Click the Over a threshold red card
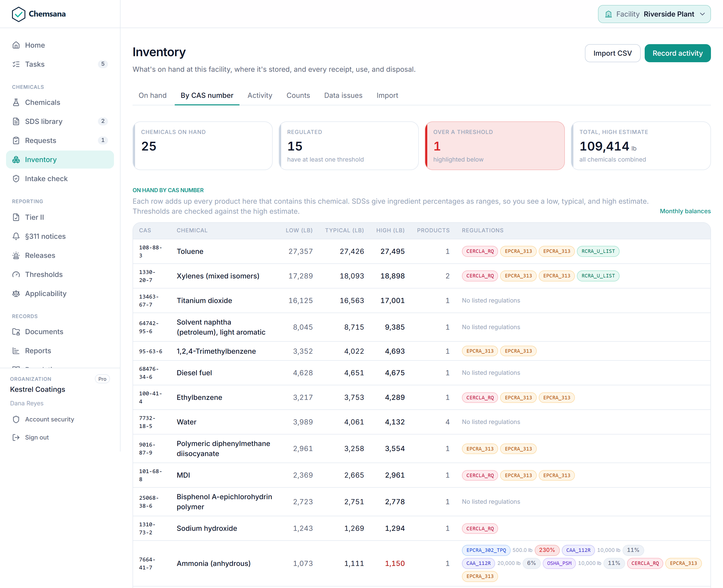The width and height of the screenshot is (723, 588). tap(495, 146)
